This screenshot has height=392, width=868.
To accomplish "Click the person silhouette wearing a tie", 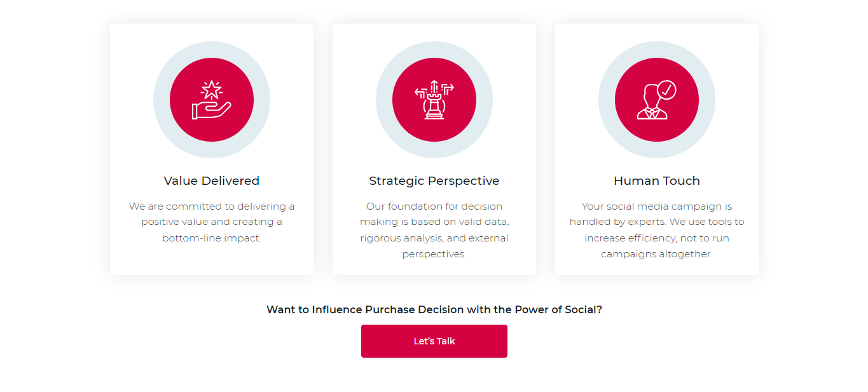I will click(651, 105).
